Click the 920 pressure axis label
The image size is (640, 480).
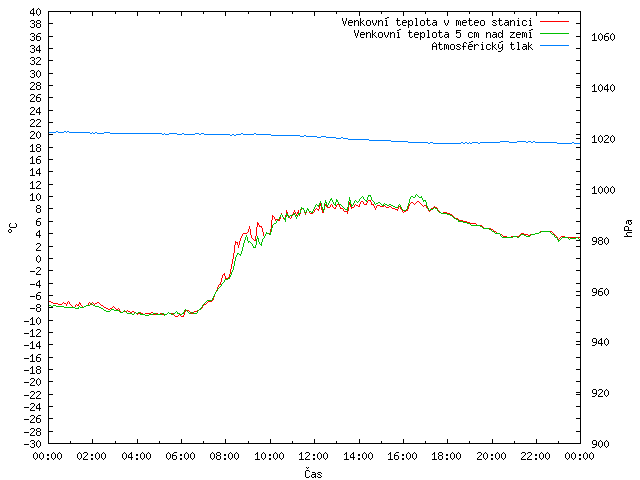tap(600, 393)
